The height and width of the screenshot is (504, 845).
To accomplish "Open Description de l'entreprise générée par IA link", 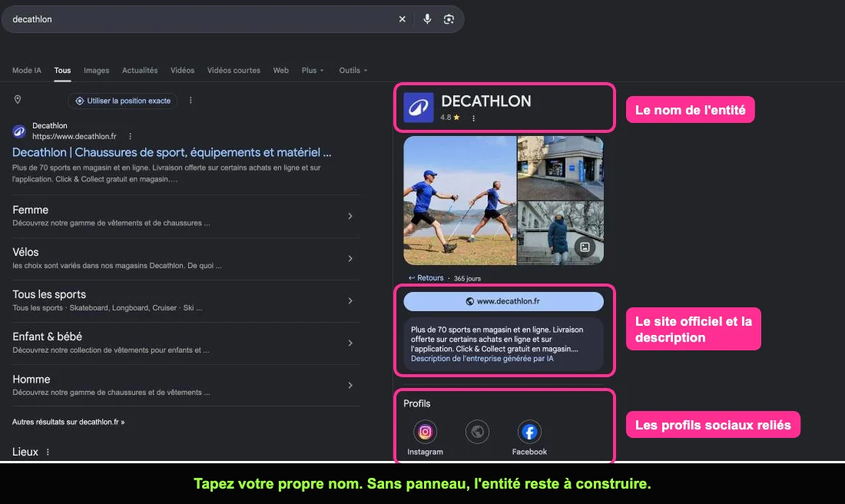I will [x=482, y=359].
